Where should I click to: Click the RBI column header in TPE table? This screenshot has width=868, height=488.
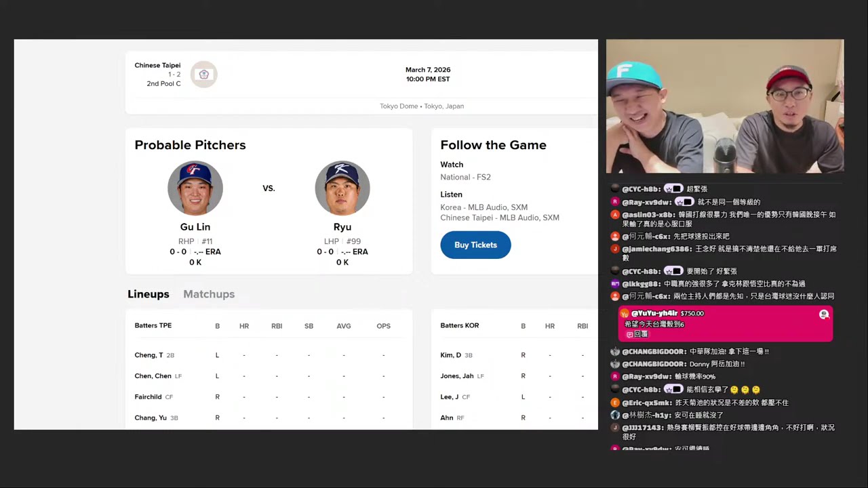pyautogui.click(x=277, y=326)
